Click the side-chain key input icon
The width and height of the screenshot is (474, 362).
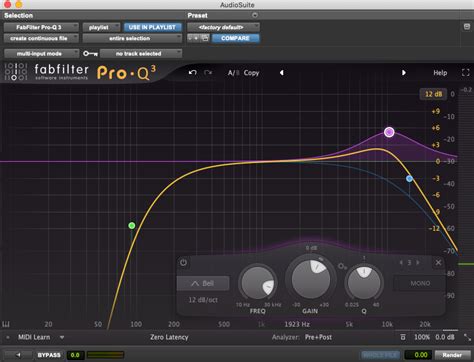[90, 53]
